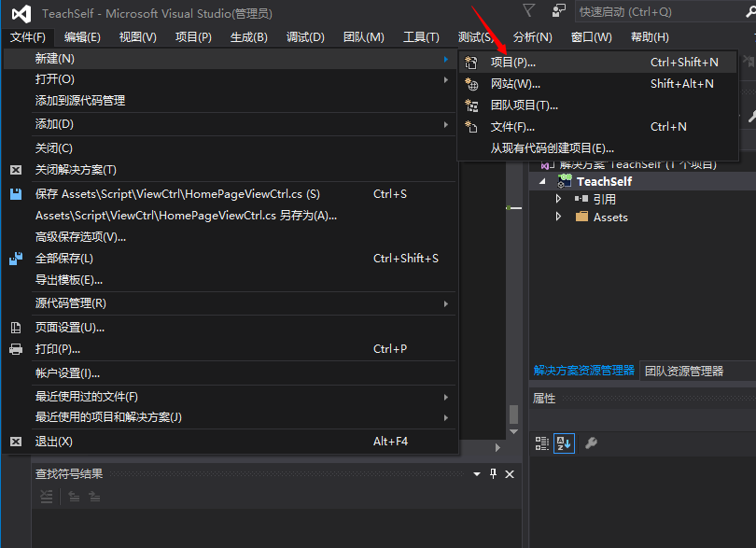
Task: Close the 查找符号结果 panel
Action: click(x=510, y=474)
